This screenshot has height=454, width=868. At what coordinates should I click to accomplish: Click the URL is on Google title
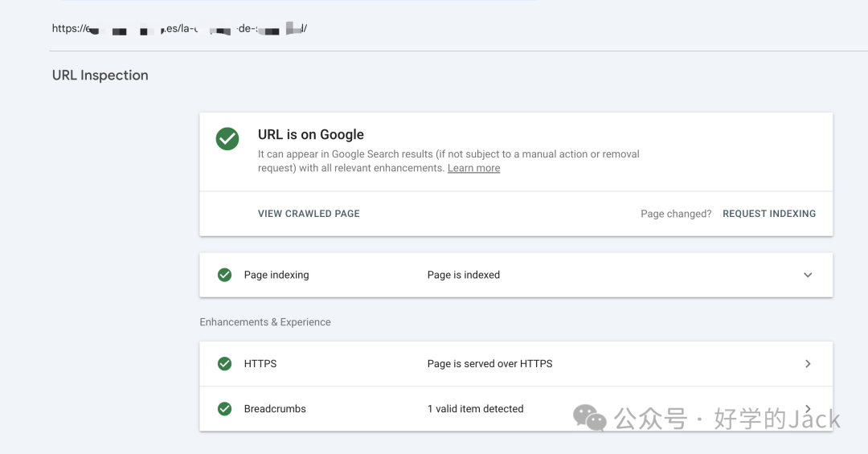click(x=310, y=134)
